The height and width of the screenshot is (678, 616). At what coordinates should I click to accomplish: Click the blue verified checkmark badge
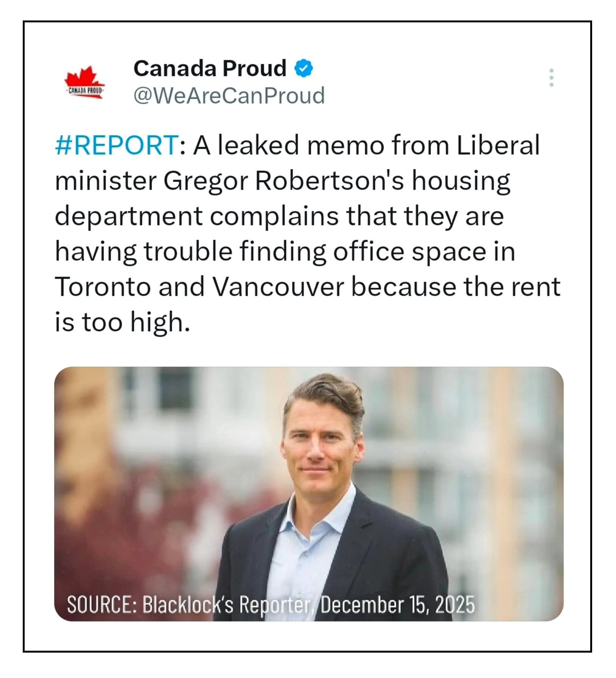tap(304, 69)
